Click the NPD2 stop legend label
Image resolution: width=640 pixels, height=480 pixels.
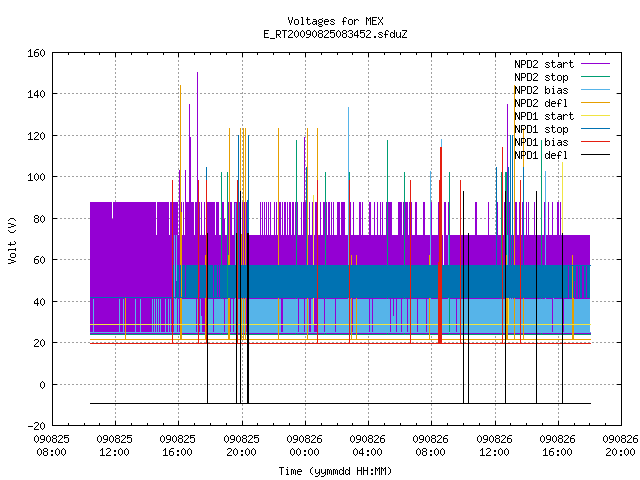pyautogui.click(x=541, y=77)
